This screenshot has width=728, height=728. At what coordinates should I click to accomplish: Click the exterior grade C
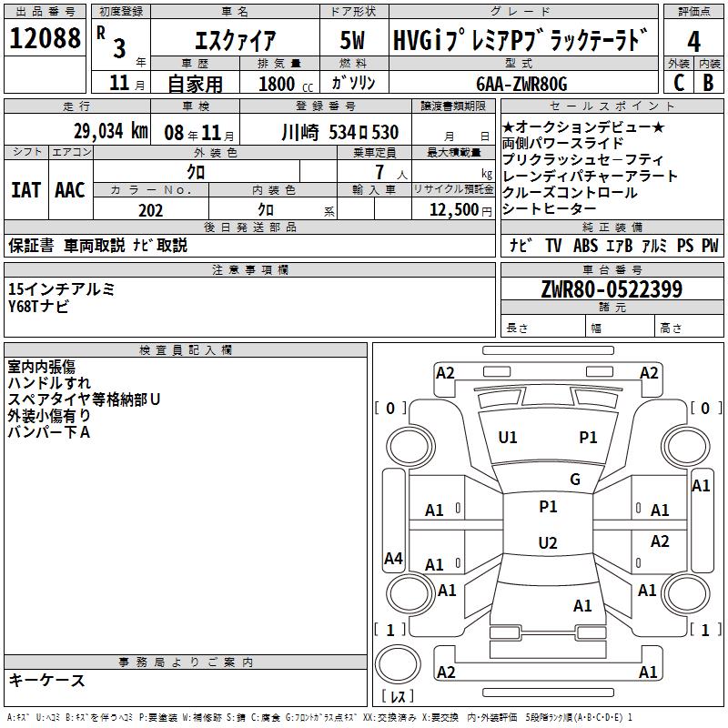(x=678, y=83)
